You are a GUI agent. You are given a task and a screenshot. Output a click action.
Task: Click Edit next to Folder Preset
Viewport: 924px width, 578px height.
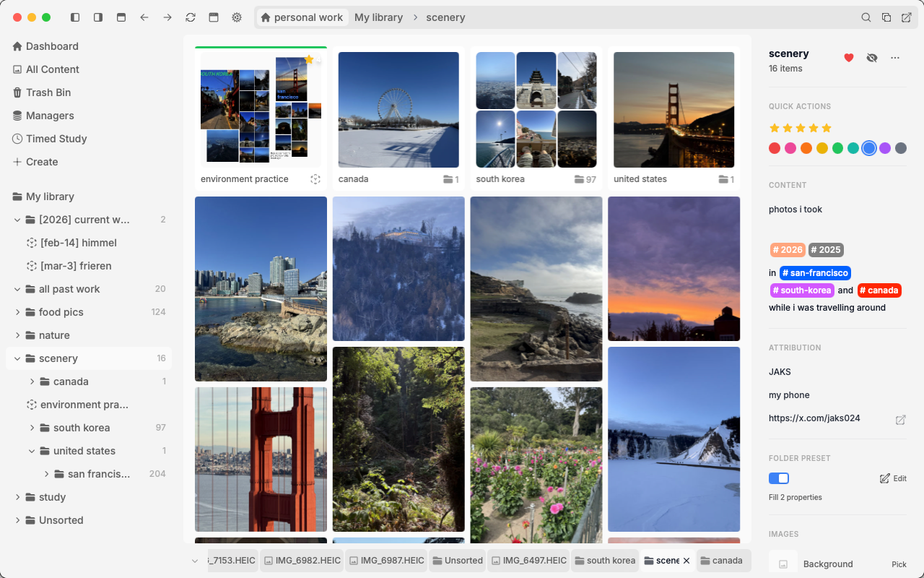893,478
